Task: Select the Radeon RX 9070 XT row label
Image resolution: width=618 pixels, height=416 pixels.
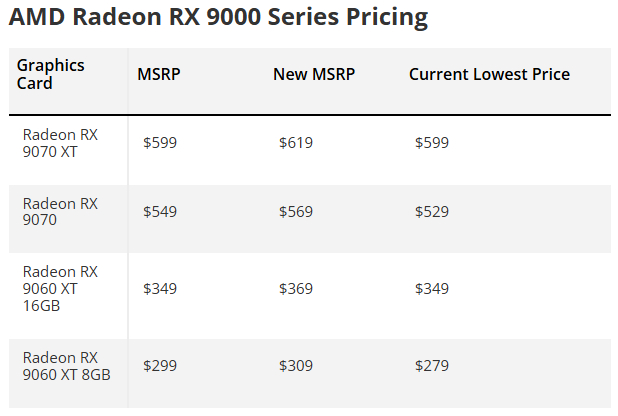Action: click(x=61, y=143)
